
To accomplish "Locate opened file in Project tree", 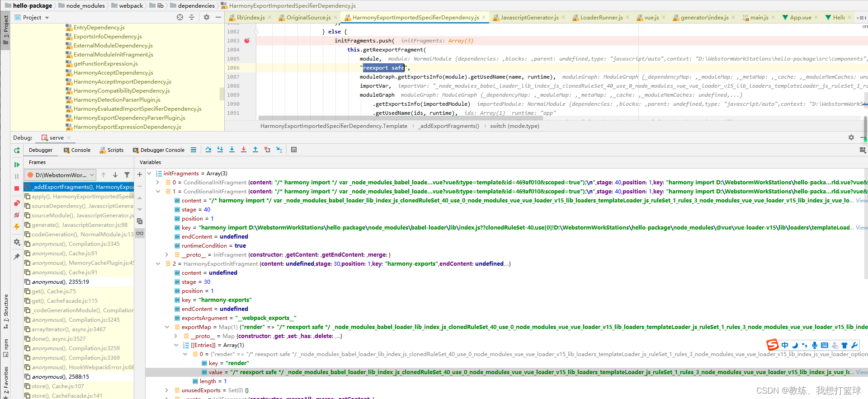I will point(180,17).
